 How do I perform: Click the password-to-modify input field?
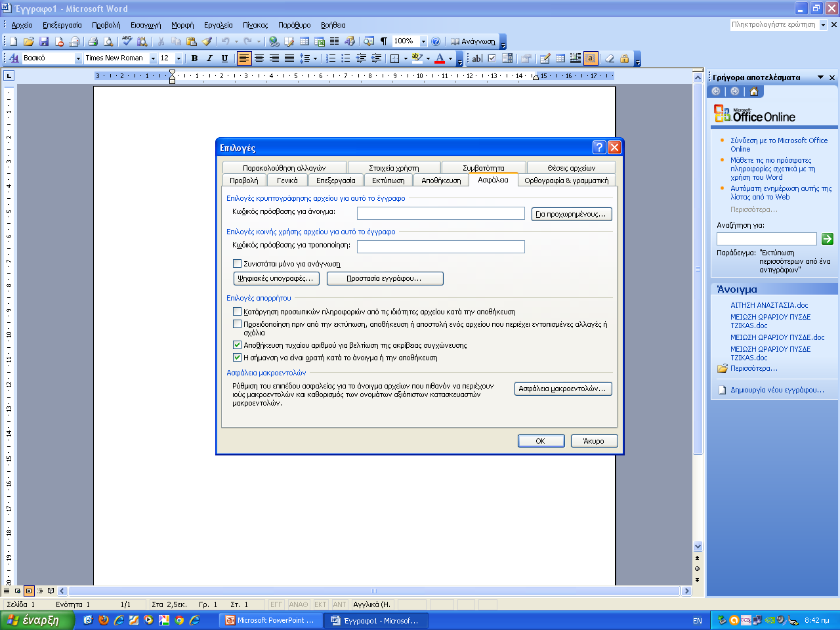pos(441,247)
